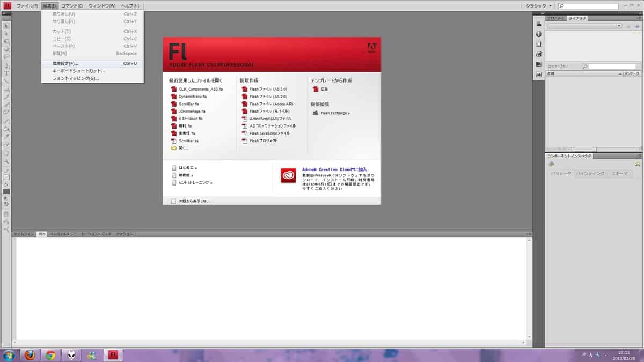This screenshot has width=644, height=362.
Task: Open Component Inspector panel options menu
Action: point(639,156)
